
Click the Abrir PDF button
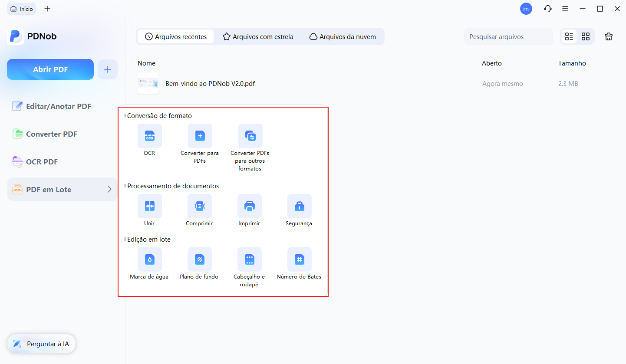[50, 69]
